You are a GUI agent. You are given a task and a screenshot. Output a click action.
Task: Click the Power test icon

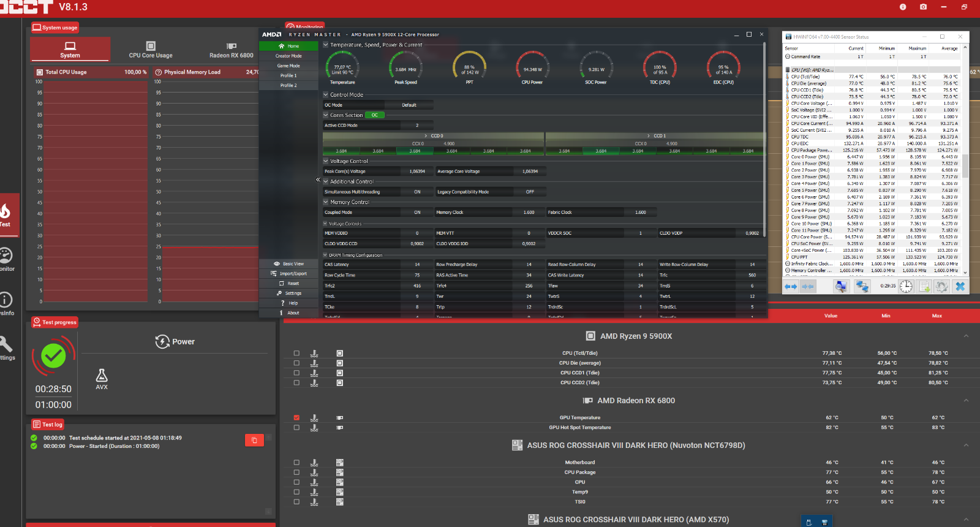[162, 341]
